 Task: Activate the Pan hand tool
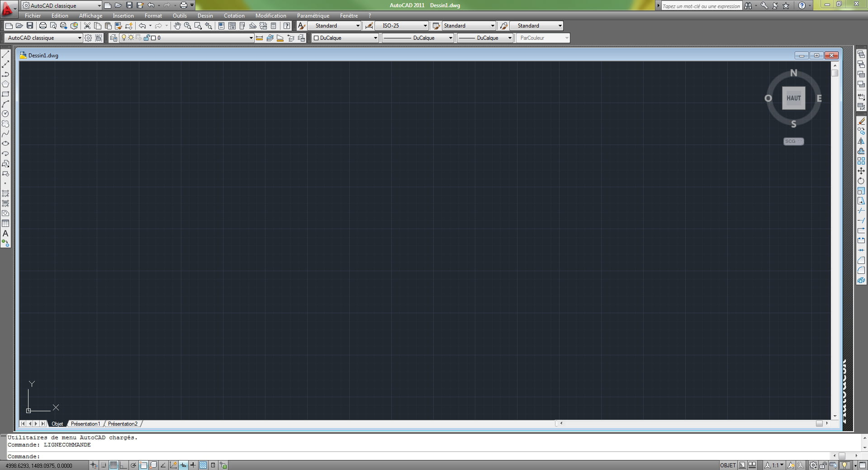click(177, 26)
